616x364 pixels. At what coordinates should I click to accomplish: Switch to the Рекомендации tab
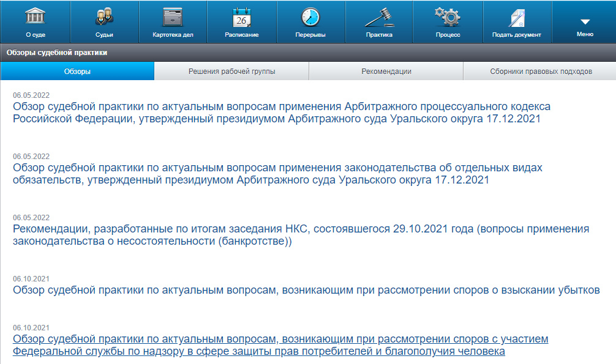coord(386,71)
